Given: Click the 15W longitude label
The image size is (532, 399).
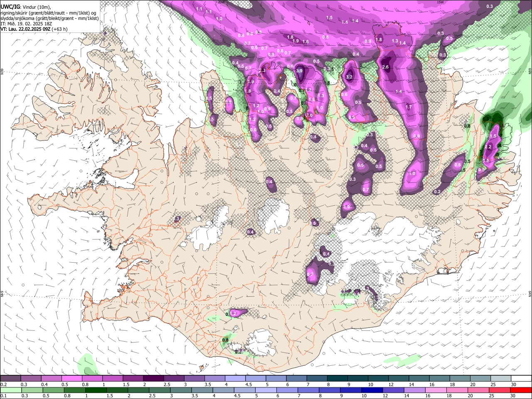Looking at the screenshot, I should click(440, 2).
